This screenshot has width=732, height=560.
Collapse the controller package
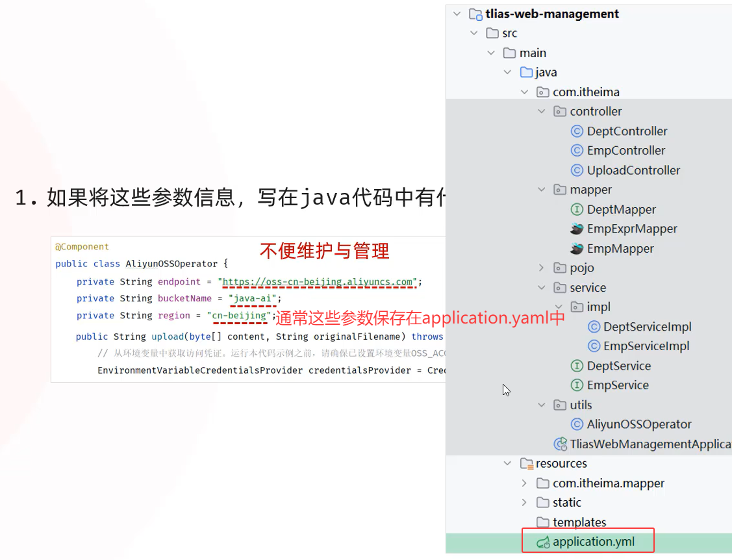tap(542, 112)
